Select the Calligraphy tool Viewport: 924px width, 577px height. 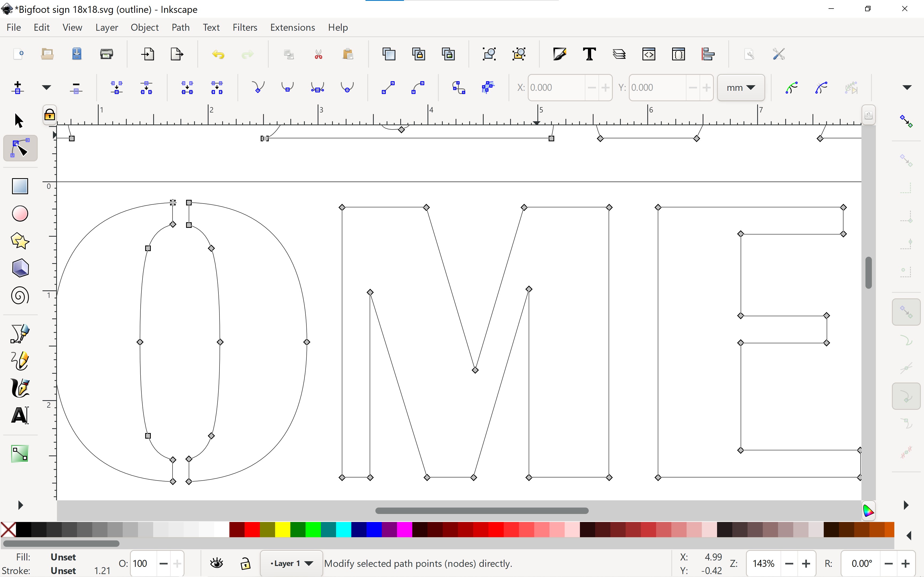(x=20, y=388)
